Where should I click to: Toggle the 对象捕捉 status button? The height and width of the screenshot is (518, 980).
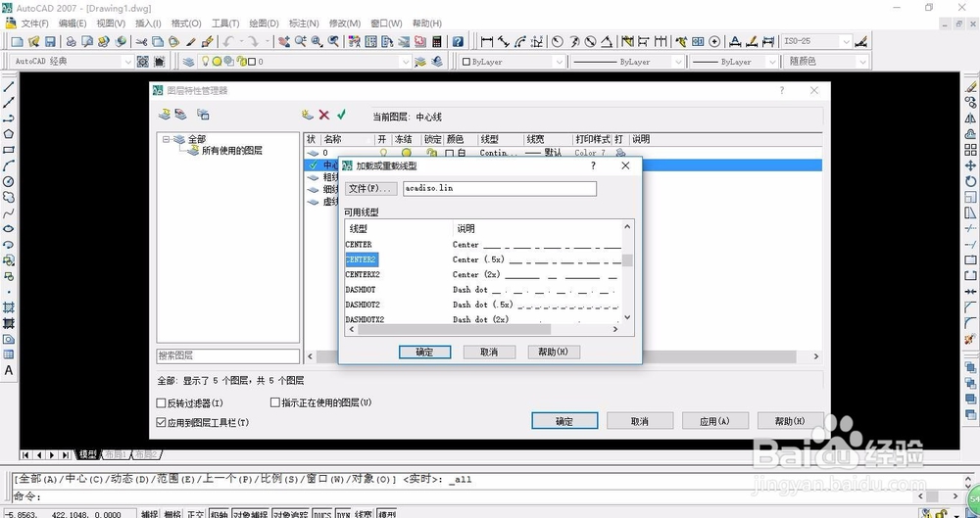pyautogui.click(x=250, y=514)
